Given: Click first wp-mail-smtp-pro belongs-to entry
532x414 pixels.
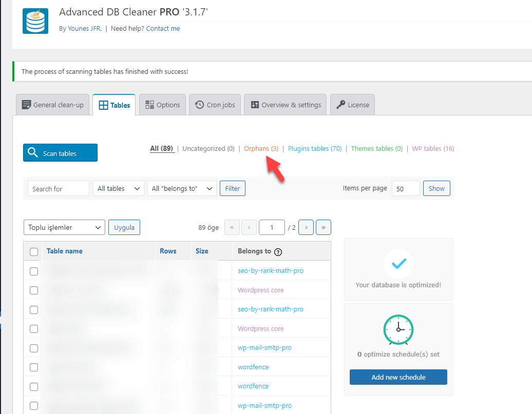Looking at the screenshot, I should coord(264,347).
